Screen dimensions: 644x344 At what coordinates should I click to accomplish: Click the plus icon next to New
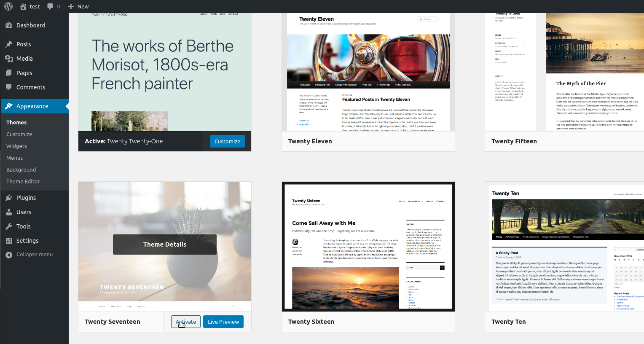pos(71,6)
